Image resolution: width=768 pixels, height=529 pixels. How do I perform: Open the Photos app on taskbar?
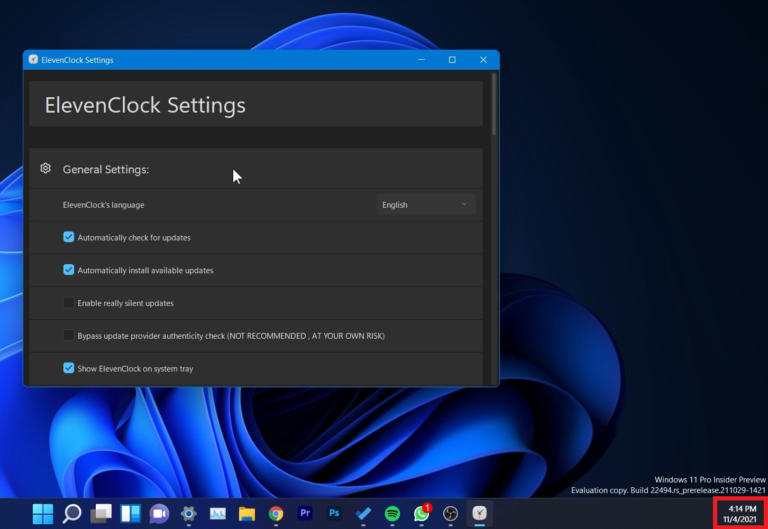pos(217,513)
